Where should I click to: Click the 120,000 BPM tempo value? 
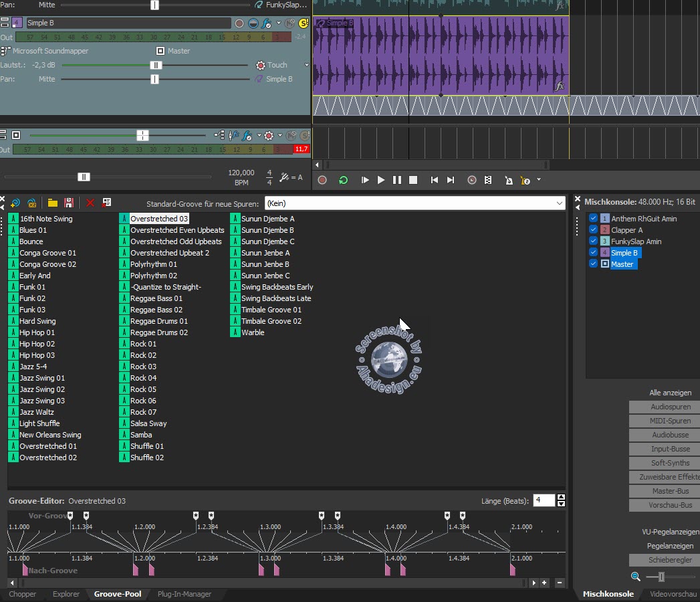[x=241, y=173]
